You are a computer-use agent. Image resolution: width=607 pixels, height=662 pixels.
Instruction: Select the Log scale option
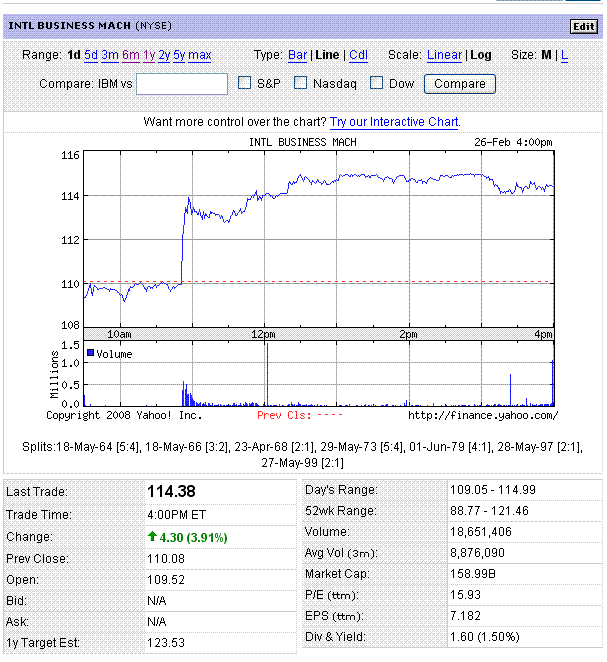click(481, 55)
